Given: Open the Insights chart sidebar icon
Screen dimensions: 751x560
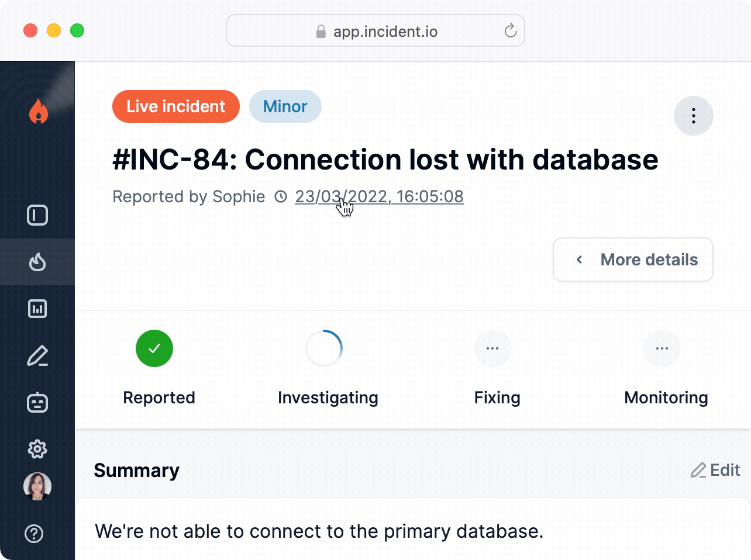Looking at the screenshot, I should (37, 309).
